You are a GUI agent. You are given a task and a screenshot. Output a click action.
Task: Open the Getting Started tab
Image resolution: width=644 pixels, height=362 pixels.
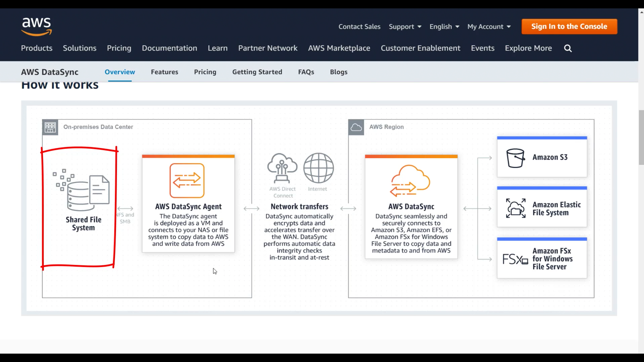point(257,72)
